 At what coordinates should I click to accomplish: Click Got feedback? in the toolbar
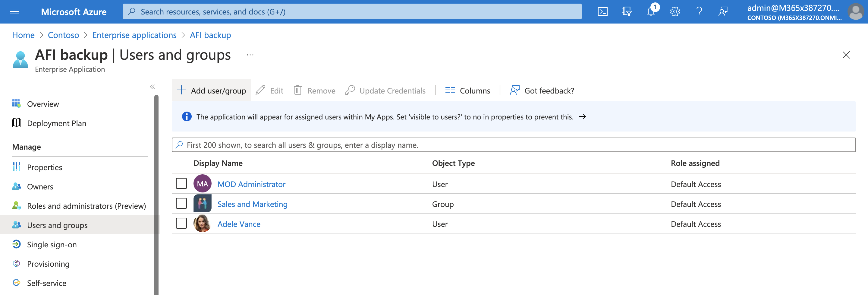[542, 90]
